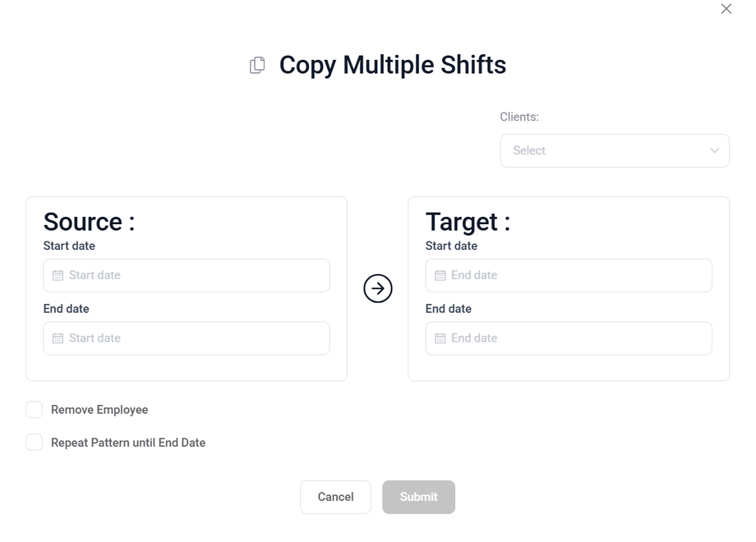This screenshot has width=756, height=542.
Task: Tick the Repeat Pattern until End Date checkbox
Action: tap(34, 443)
